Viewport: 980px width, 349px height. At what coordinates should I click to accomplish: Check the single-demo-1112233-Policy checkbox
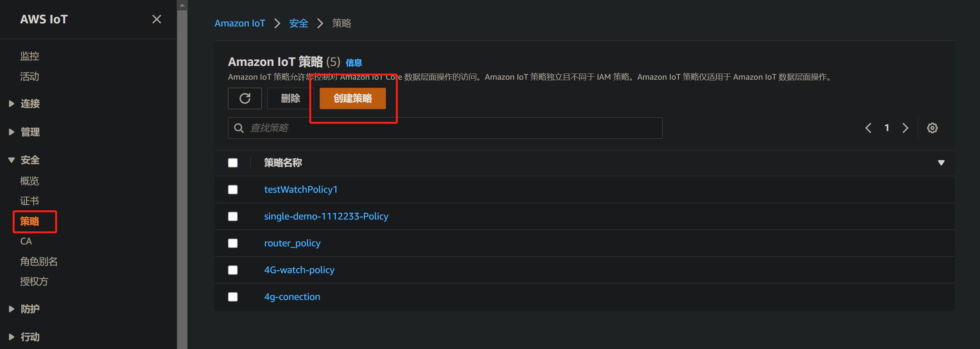click(x=233, y=216)
